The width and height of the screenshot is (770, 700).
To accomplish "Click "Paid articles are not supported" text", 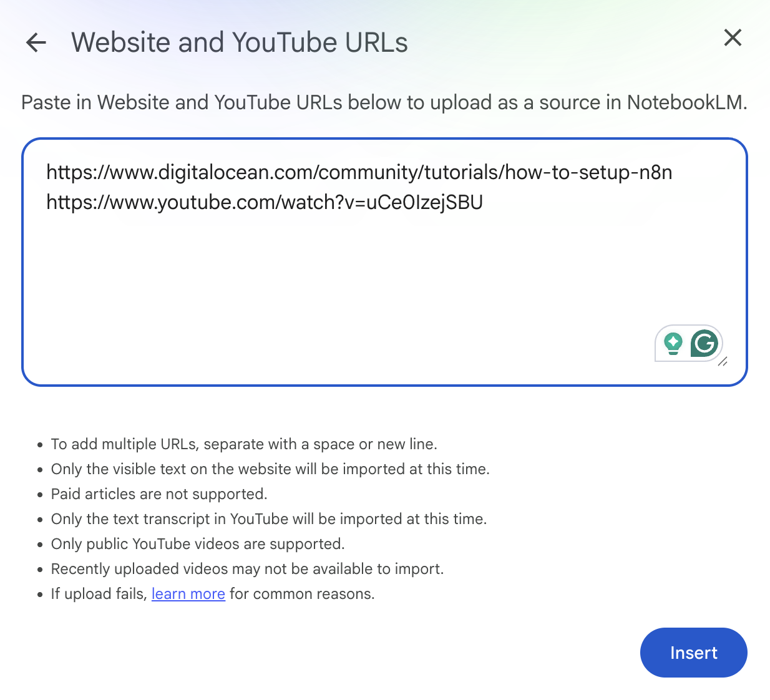I will (158, 494).
